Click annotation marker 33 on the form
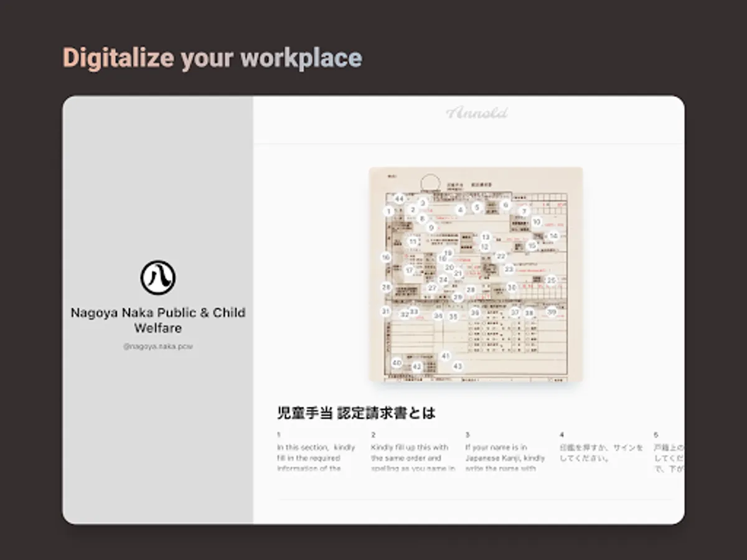 [x=414, y=311]
